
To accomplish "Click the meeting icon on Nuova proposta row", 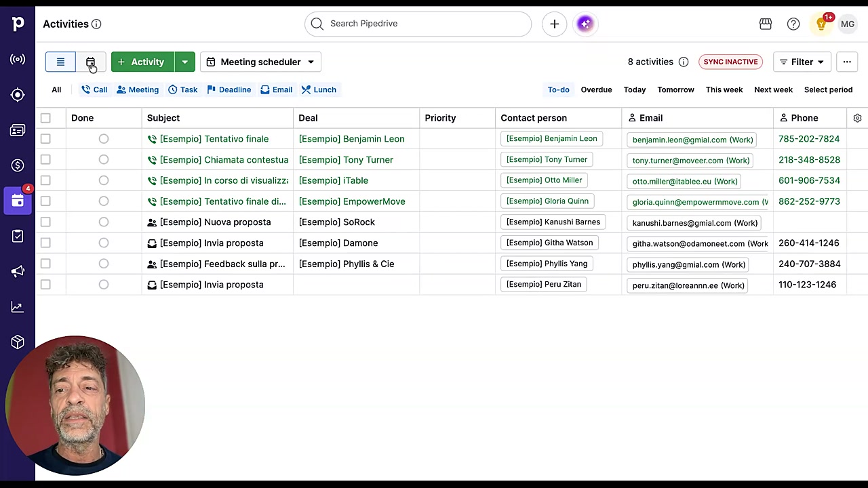I will tap(152, 222).
